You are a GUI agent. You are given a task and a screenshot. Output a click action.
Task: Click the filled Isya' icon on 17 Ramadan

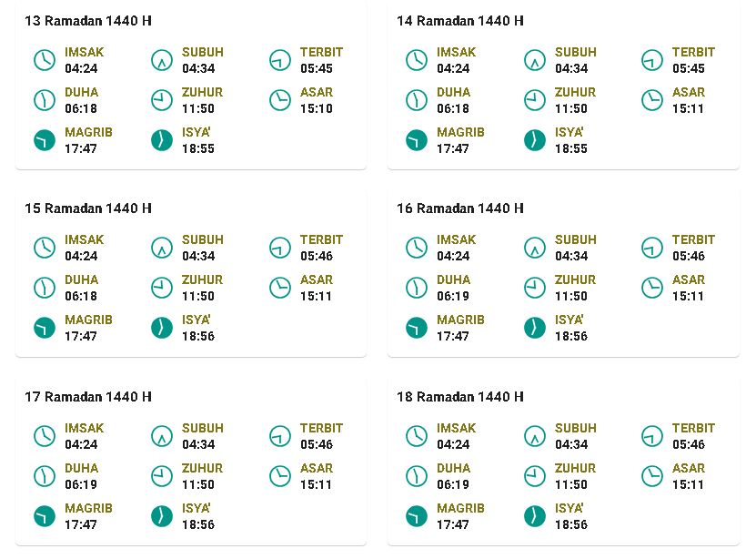[x=162, y=516]
